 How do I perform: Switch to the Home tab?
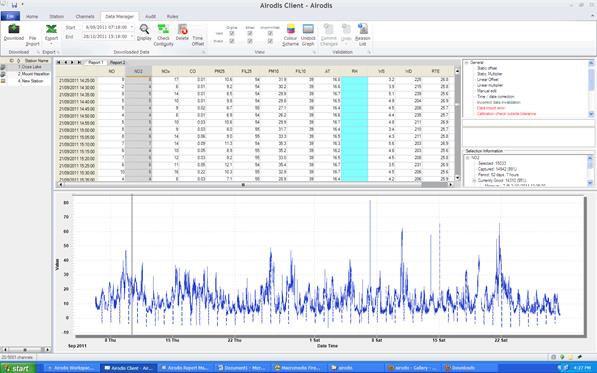click(32, 16)
